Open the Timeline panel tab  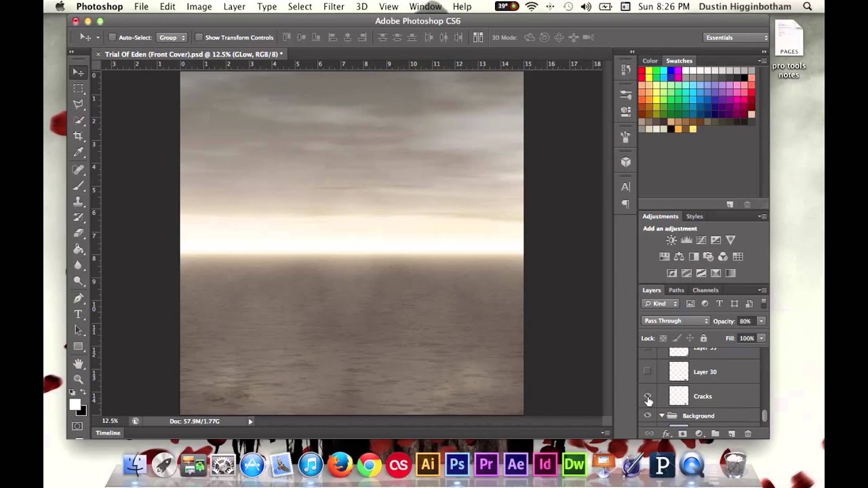(108, 433)
